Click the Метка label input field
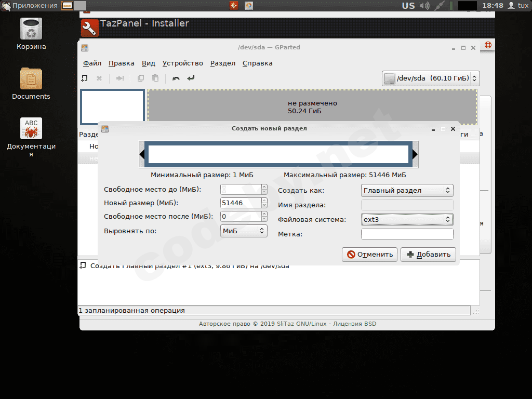Screen dimensions: 532x399 click(407, 234)
